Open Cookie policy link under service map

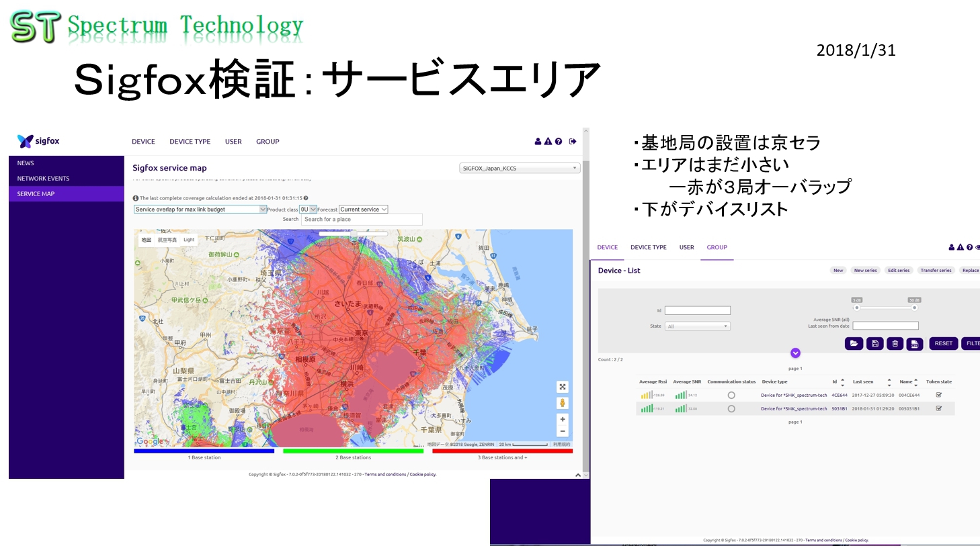(423, 475)
